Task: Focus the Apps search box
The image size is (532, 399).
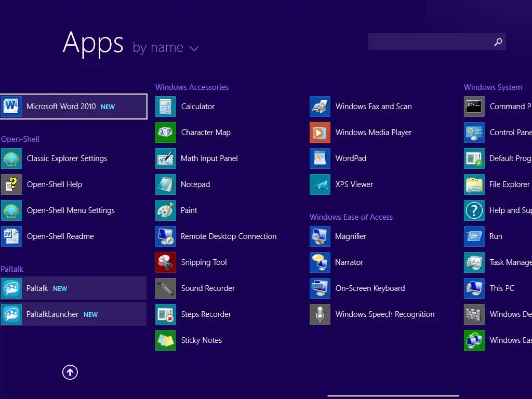Action: coord(437,42)
